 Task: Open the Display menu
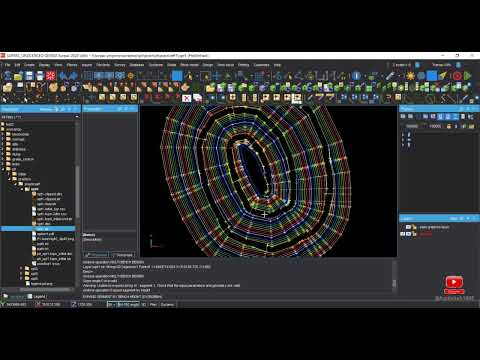pos(44,65)
